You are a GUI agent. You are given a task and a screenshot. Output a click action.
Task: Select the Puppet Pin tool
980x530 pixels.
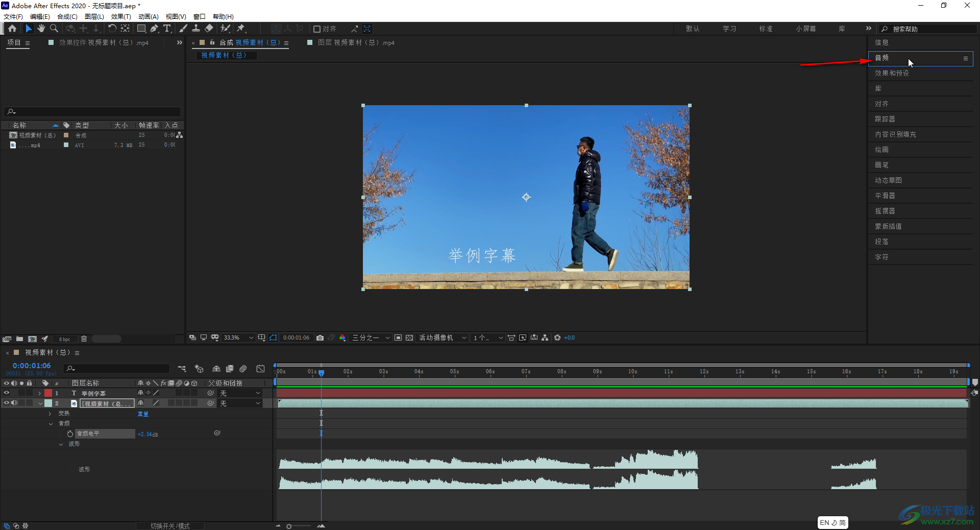(x=241, y=29)
